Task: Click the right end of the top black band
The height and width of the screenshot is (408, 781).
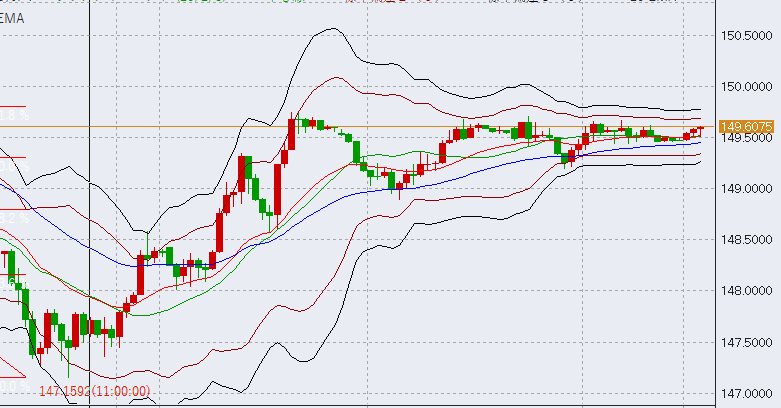Action: pyautogui.click(x=699, y=110)
